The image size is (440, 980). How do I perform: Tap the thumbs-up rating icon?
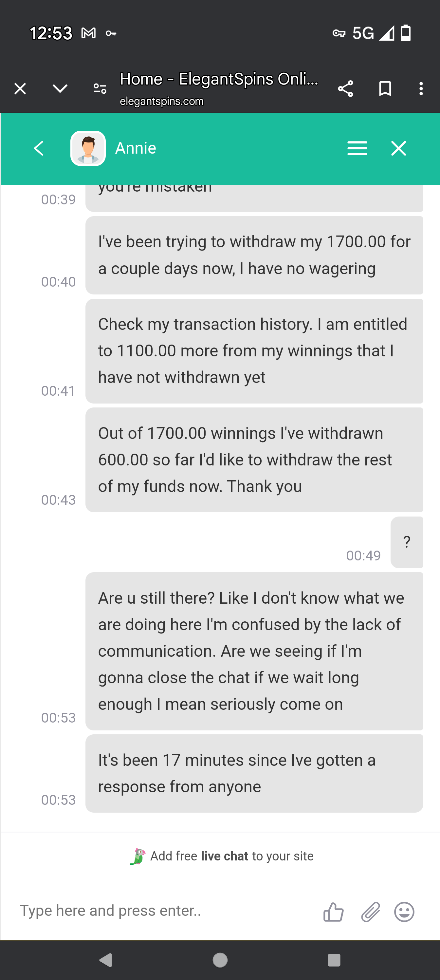333,912
